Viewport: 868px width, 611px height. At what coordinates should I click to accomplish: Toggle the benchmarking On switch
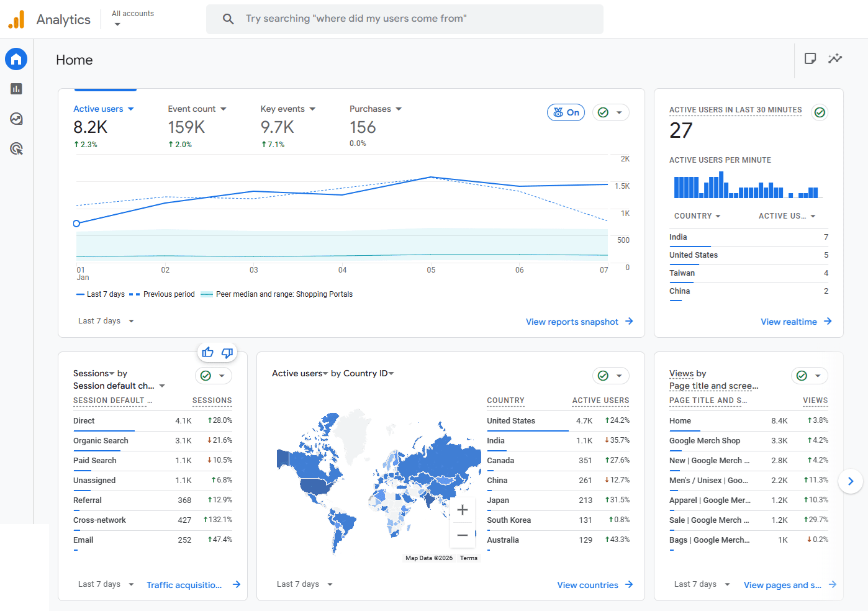[x=566, y=112]
